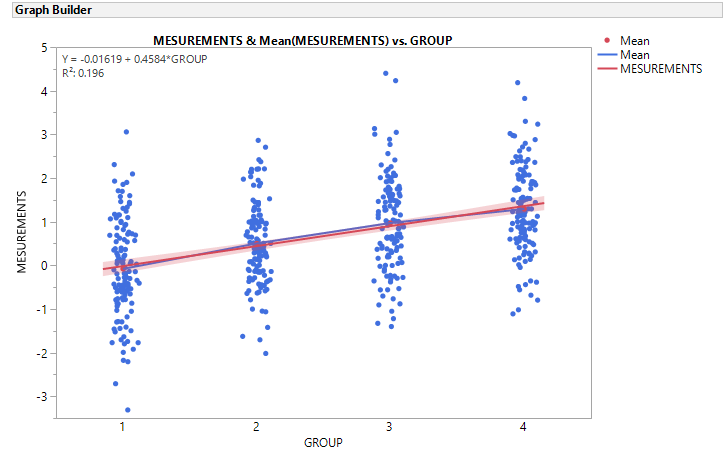Click the Graph Builder title bar
The height and width of the screenshot is (455, 724).
pyautogui.click(x=367, y=10)
